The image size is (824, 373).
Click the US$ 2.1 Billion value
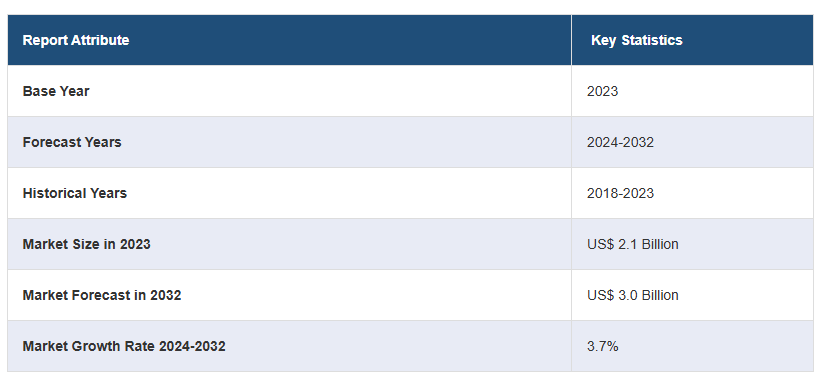633,244
